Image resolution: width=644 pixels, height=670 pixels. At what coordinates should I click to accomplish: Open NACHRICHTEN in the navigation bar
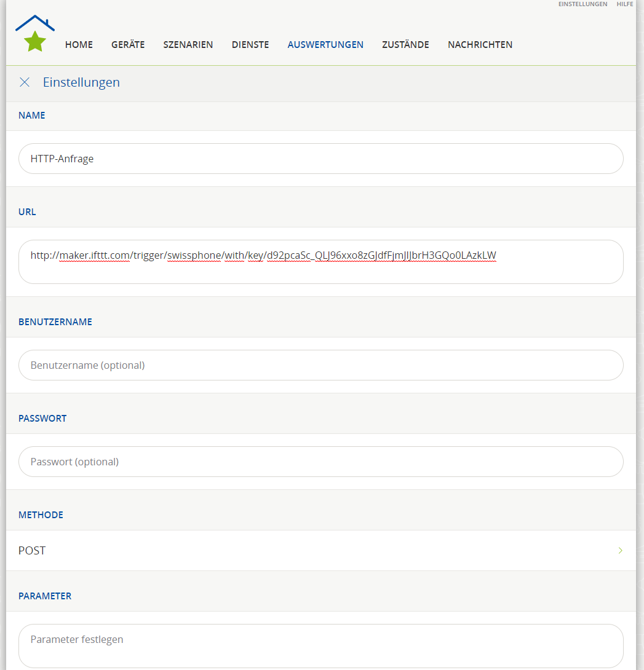480,45
